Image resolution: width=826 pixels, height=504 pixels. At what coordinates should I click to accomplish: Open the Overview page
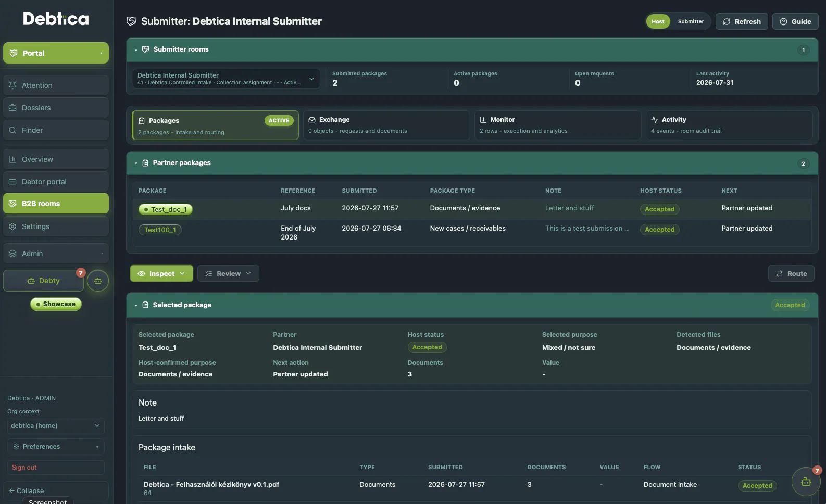pyautogui.click(x=56, y=159)
